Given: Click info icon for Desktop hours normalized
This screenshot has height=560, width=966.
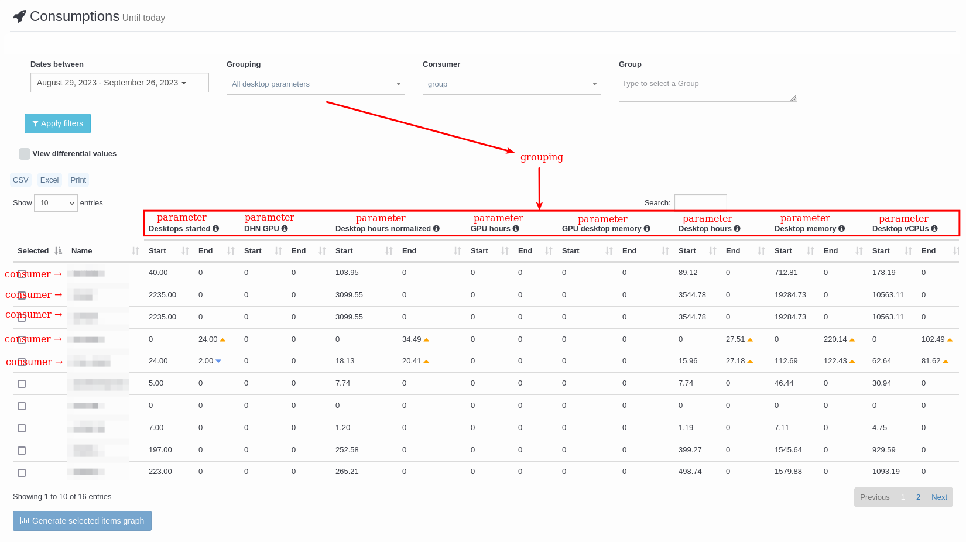Looking at the screenshot, I should tap(436, 229).
